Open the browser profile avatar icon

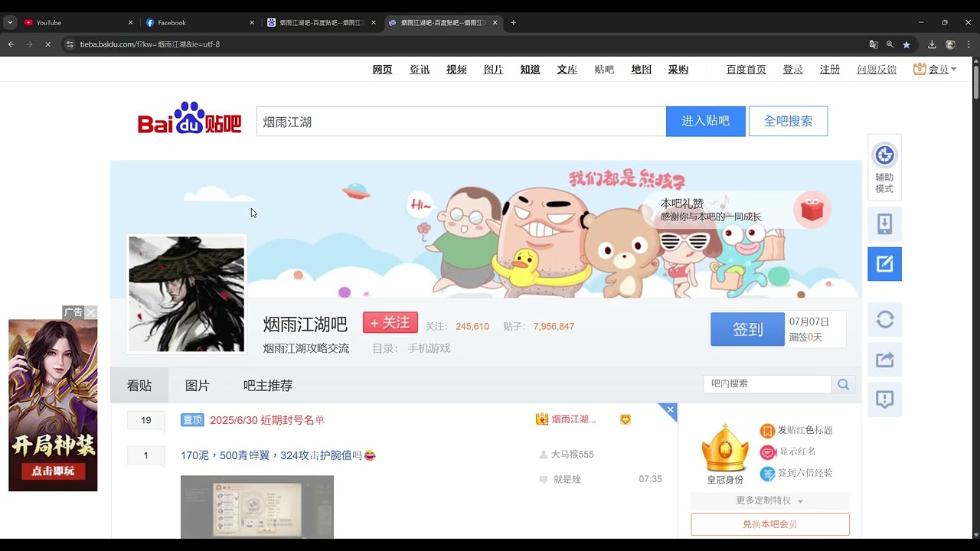pos(950,44)
